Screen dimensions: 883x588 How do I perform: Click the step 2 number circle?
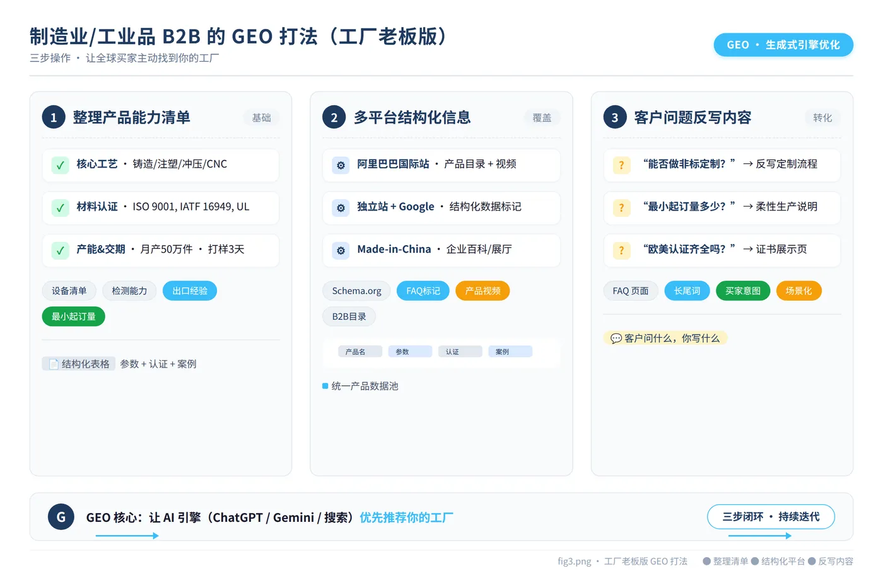point(334,117)
